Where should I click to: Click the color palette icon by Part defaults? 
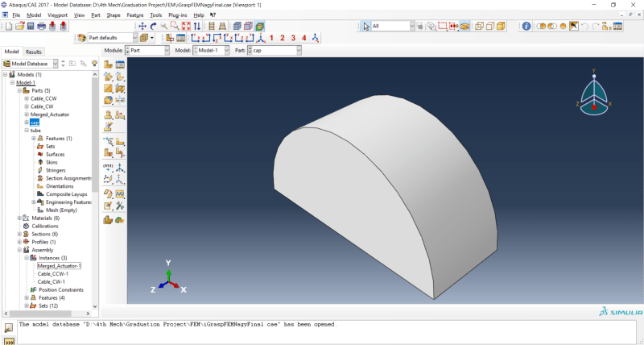coord(81,38)
